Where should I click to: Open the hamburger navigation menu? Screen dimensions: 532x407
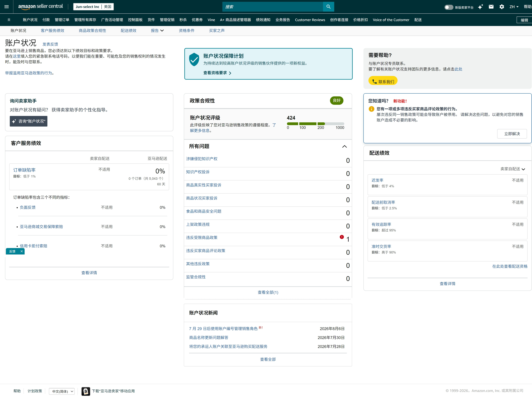(x=7, y=7)
